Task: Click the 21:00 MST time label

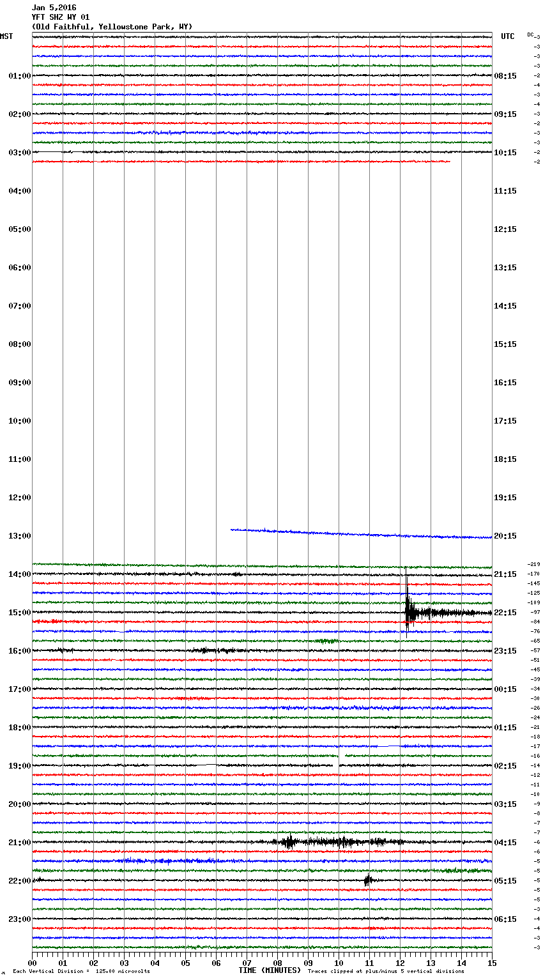Action: point(20,843)
